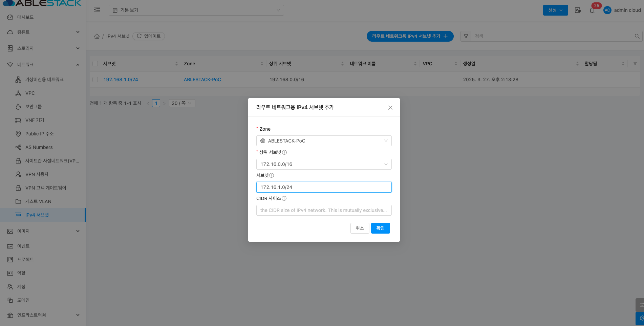The height and width of the screenshot is (326, 644).
Task: Click info icon next to 상위 서브넷
Action: 284,152
